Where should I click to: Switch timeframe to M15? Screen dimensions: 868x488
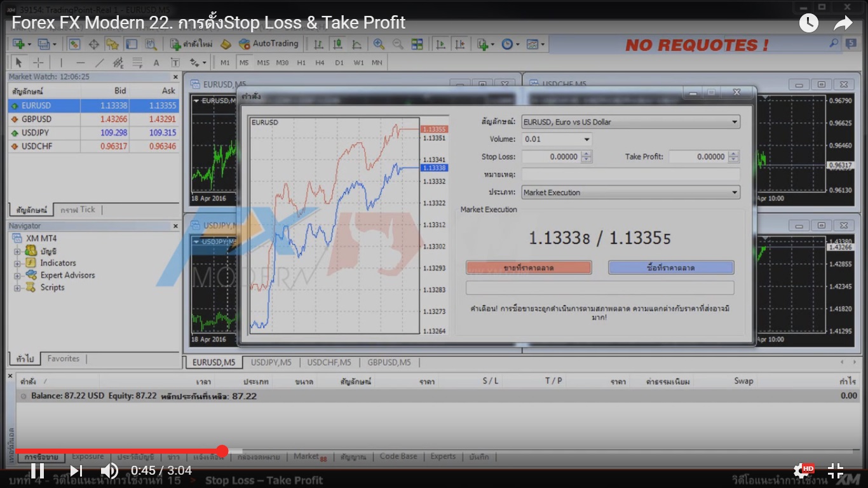[x=263, y=62]
